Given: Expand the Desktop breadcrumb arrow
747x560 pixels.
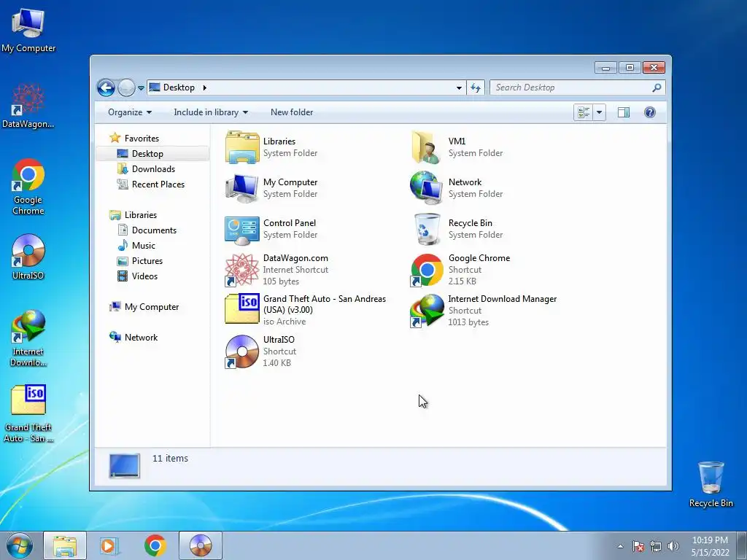Looking at the screenshot, I should coord(205,87).
